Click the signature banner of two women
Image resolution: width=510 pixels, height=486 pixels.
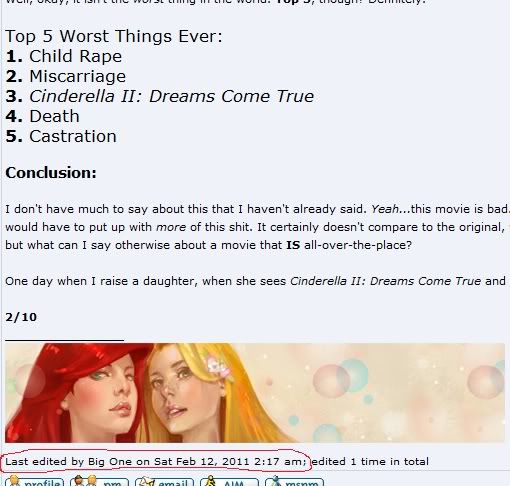coord(255,393)
